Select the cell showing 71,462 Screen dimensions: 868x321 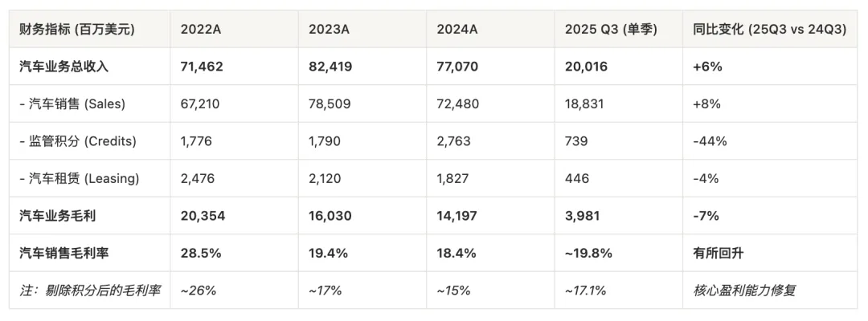(x=203, y=67)
